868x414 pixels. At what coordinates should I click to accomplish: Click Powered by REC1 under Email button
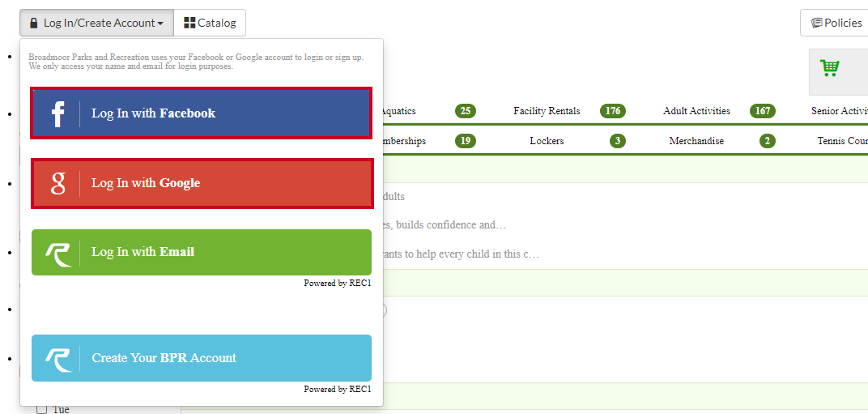point(337,284)
